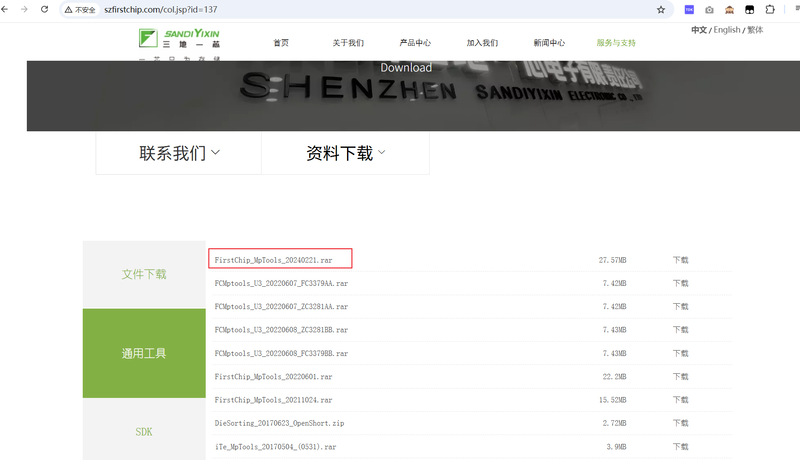Open the purple extension icon
This screenshot has width=800, height=460.
[689, 10]
